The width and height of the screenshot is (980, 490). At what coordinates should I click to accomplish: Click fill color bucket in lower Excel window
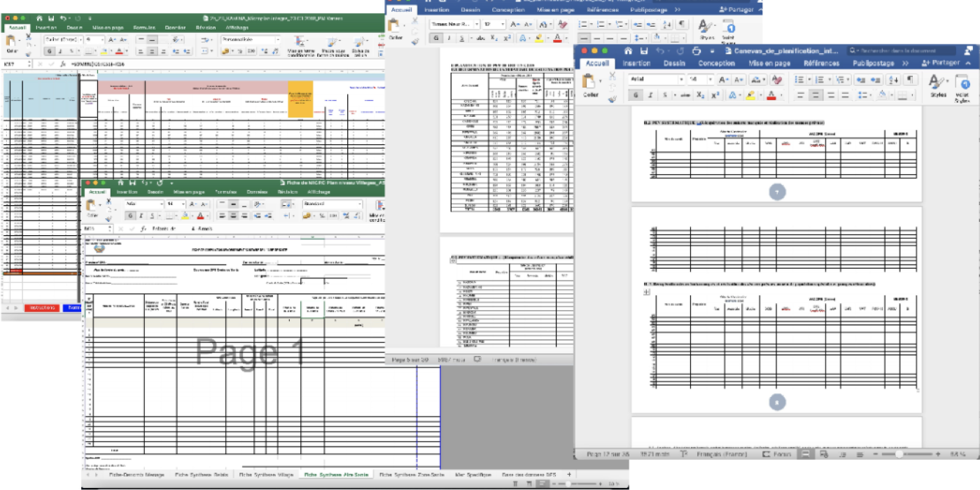point(185,216)
